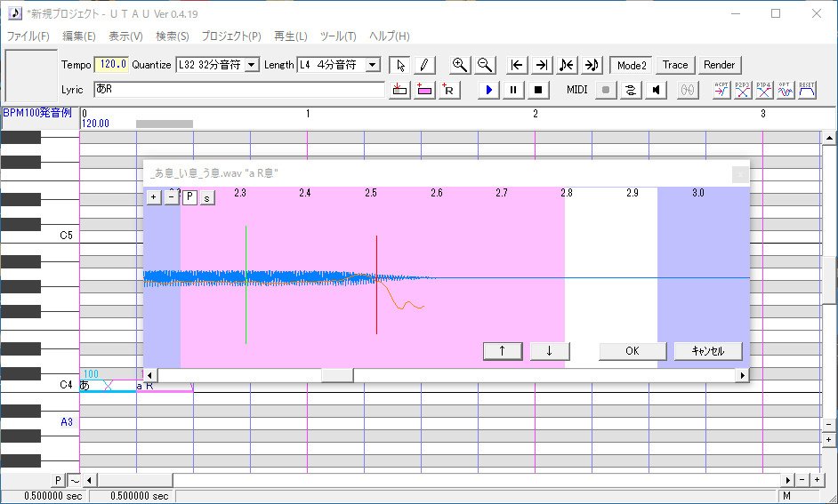Click the P1P4 crossfade icon
Screen dimensions: 838x504
764,90
